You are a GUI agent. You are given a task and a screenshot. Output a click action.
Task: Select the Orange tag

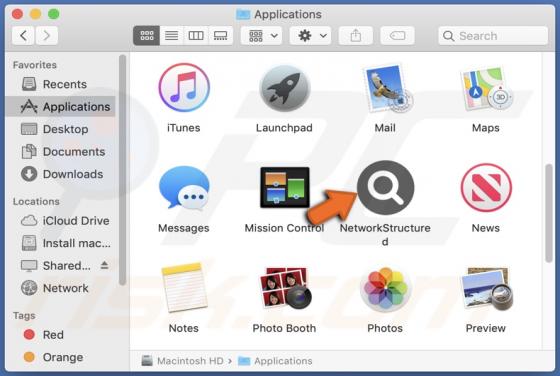[60, 357]
